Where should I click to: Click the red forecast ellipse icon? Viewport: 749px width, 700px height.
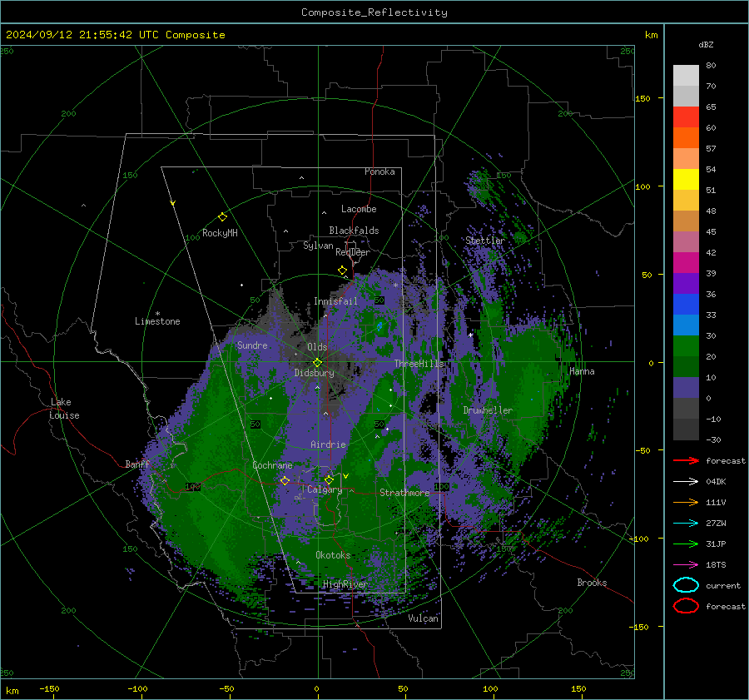tap(686, 606)
